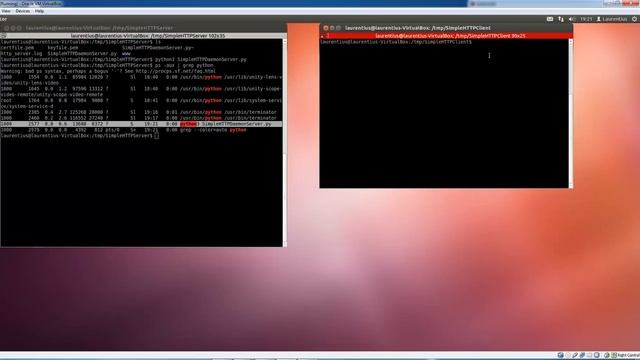Image resolution: width=640 pixels, height=360 pixels.
Task: Close the SimpleHTTPServer terminal window
Action: [6, 28]
